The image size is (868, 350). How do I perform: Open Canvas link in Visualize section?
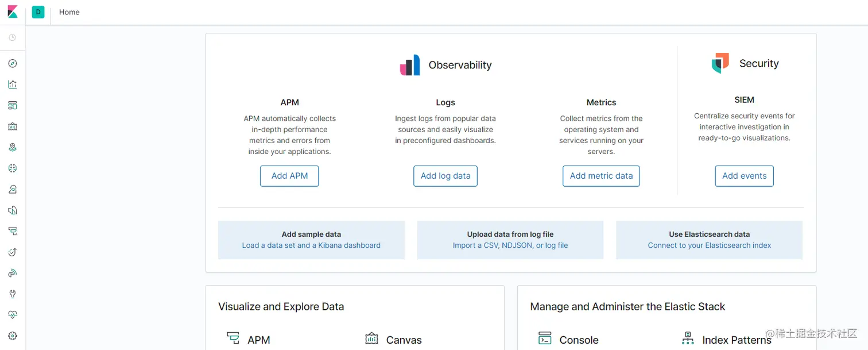click(404, 340)
